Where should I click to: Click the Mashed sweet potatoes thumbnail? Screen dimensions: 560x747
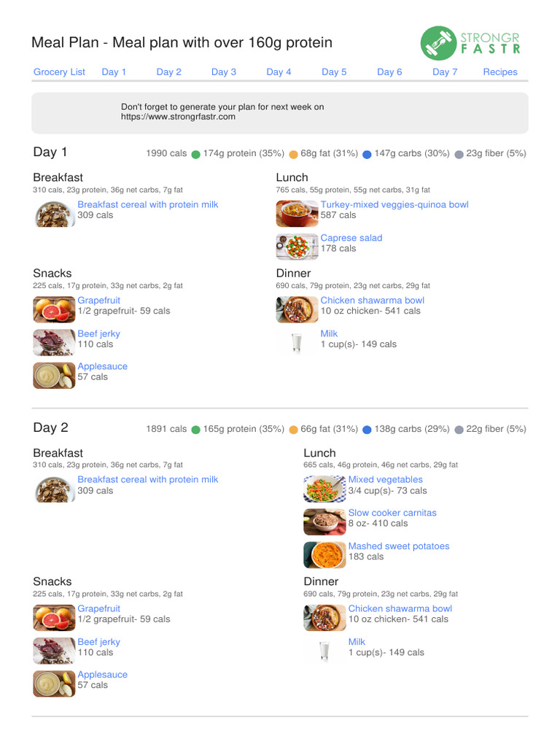click(x=324, y=554)
